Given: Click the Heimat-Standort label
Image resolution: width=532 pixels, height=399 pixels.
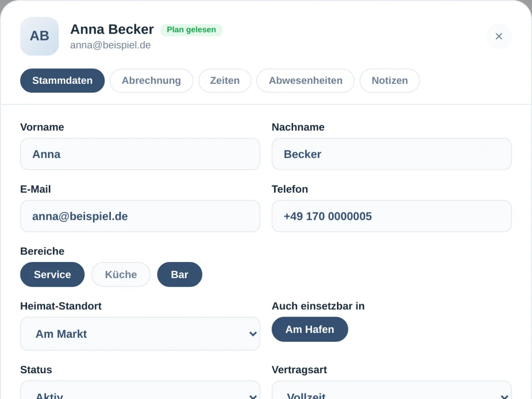Looking at the screenshot, I should coord(61,306).
